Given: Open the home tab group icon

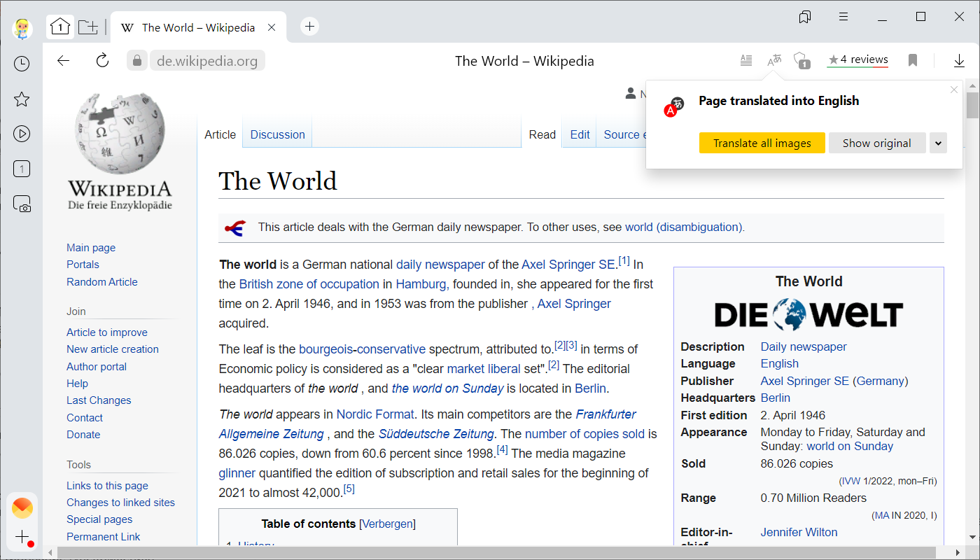Looking at the screenshot, I should (60, 27).
